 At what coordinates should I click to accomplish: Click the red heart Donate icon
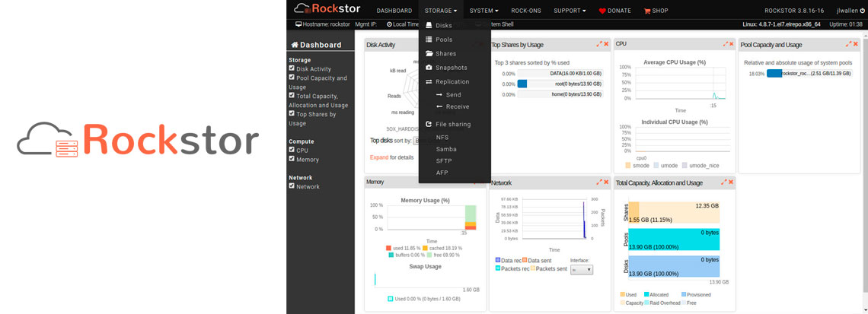[602, 11]
